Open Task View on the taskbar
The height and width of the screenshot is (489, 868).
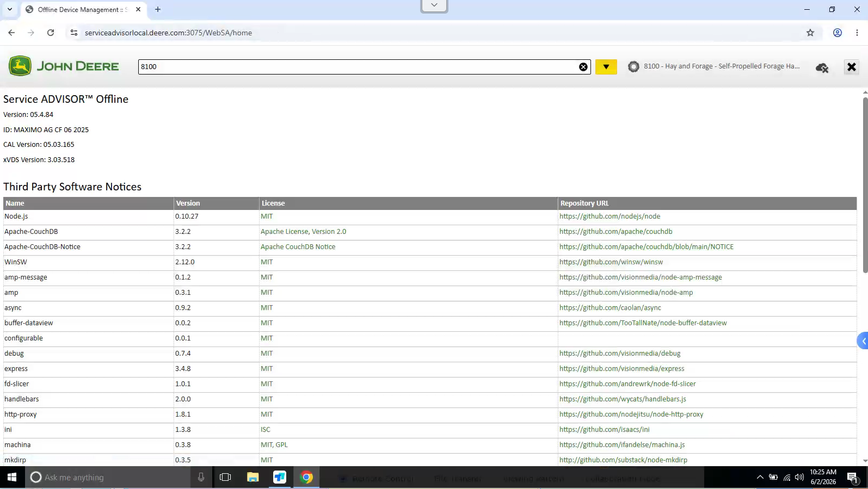coord(225,477)
